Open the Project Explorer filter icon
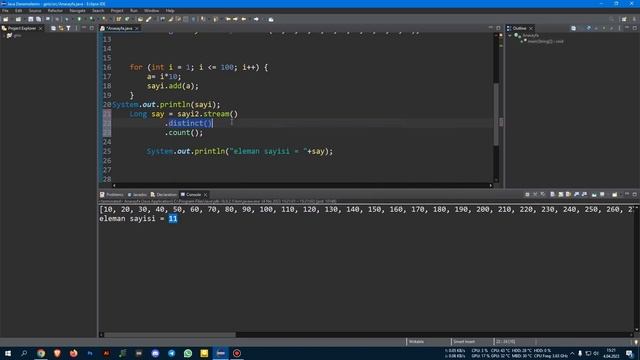640x360 pixels. [68, 28]
